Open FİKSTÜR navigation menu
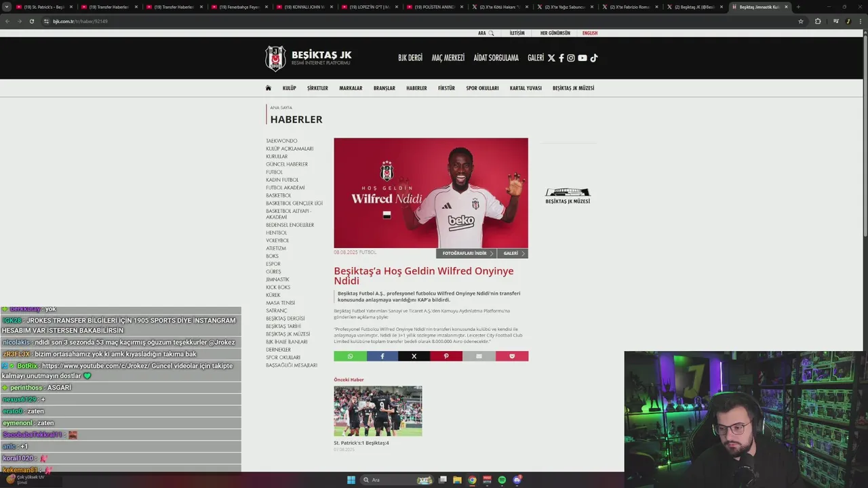 pyautogui.click(x=446, y=88)
